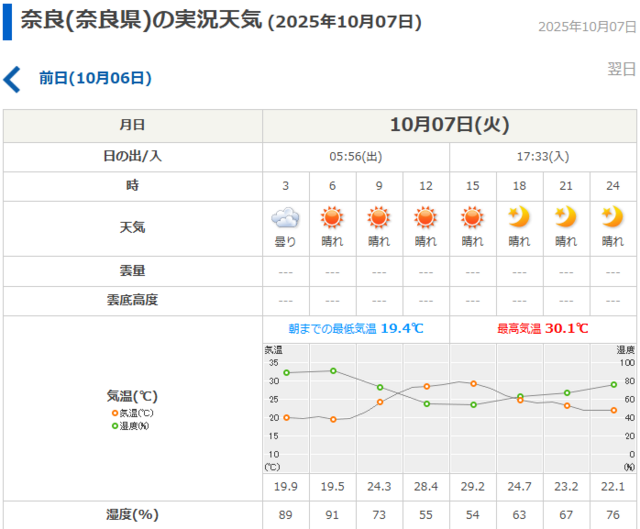Click the sunny icon for 6 o'clock

click(x=333, y=217)
